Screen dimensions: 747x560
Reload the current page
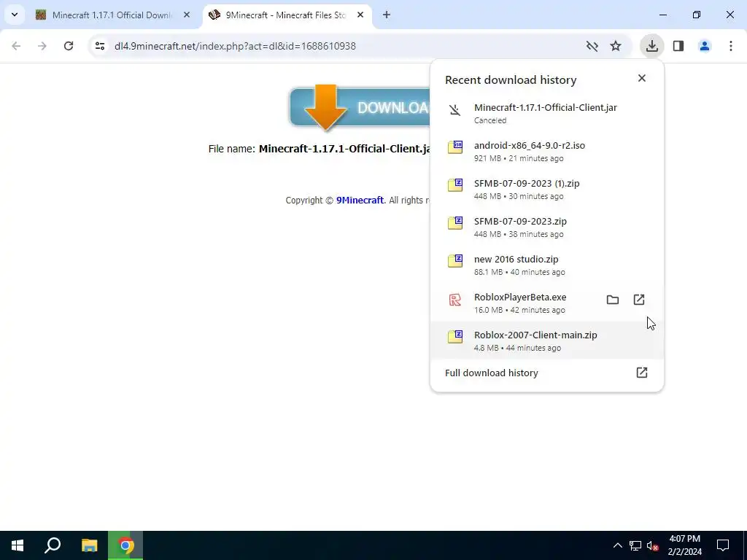(69, 46)
